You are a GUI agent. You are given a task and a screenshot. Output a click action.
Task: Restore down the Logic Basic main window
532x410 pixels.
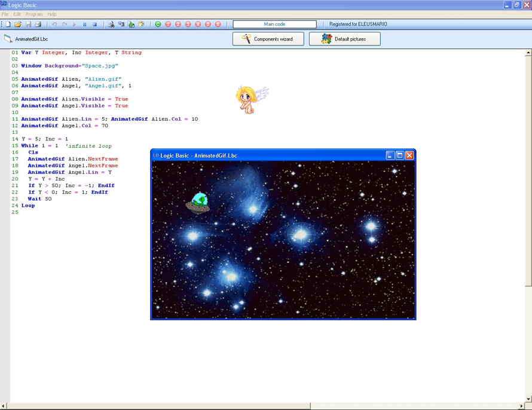click(x=516, y=5)
